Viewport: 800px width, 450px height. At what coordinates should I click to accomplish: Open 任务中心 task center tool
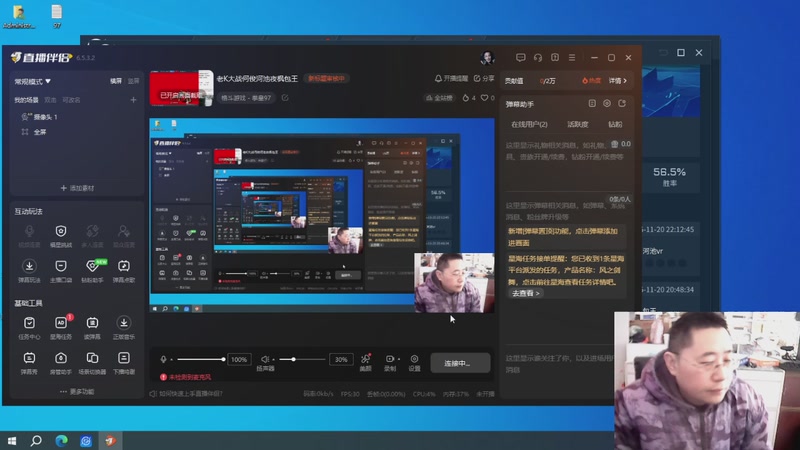29,328
